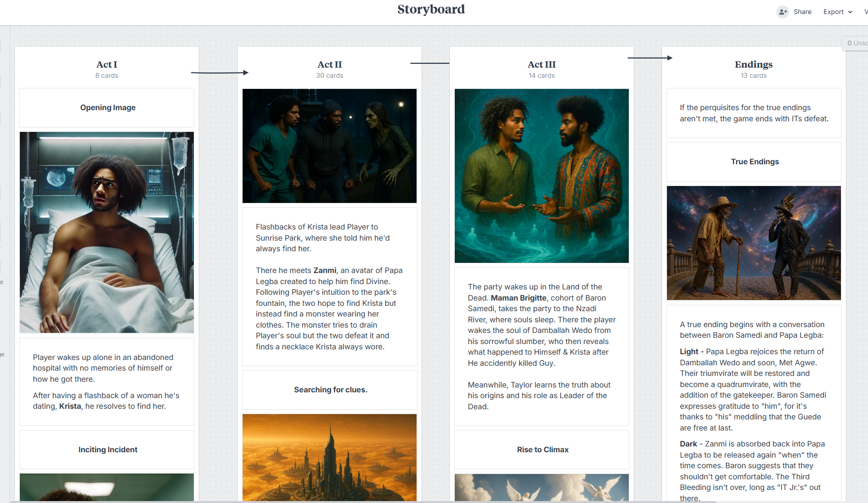Screen dimensions: 868x503
Task: Click the '8 cards' count under Act I
Action: point(107,75)
